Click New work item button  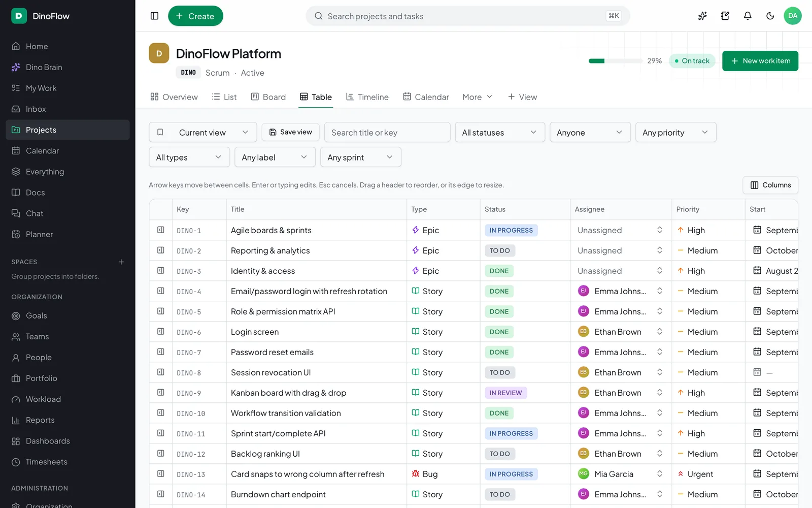coord(760,61)
